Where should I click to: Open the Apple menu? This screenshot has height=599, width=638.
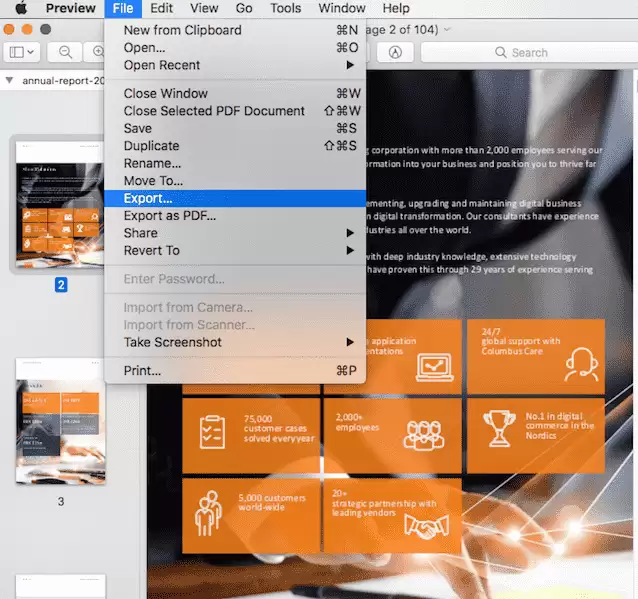20,8
